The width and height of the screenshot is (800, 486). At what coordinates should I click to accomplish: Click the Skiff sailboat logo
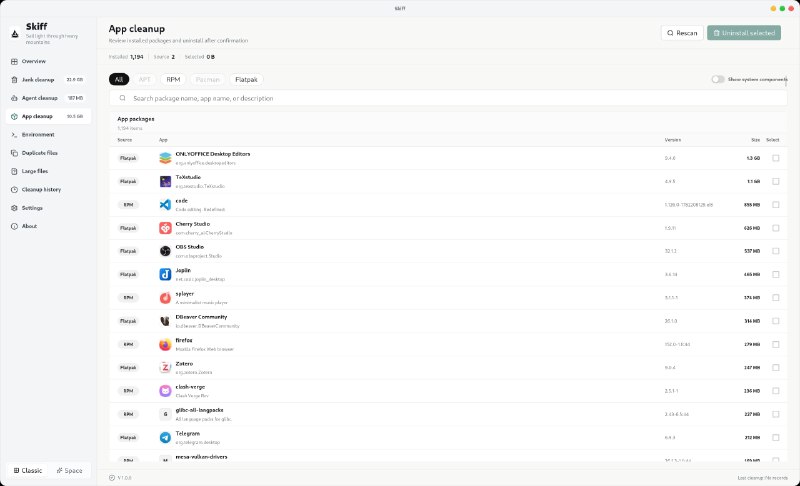click(x=15, y=34)
